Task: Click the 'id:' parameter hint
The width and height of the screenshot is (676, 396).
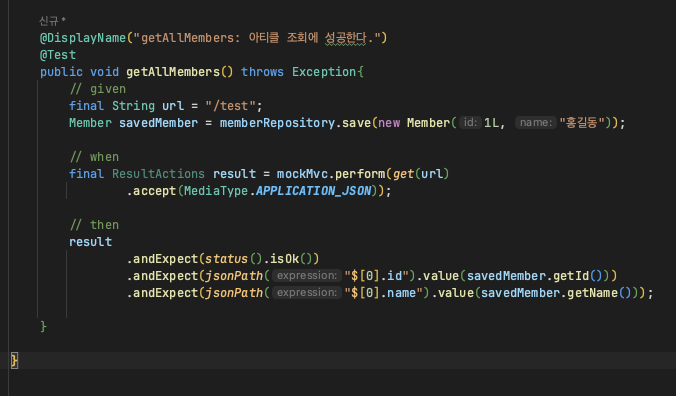Action: [470, 123]
